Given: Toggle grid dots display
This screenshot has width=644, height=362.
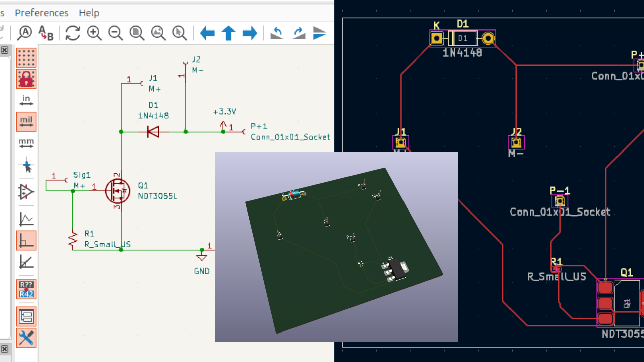Looking at the screenshot, I should 26,58.
